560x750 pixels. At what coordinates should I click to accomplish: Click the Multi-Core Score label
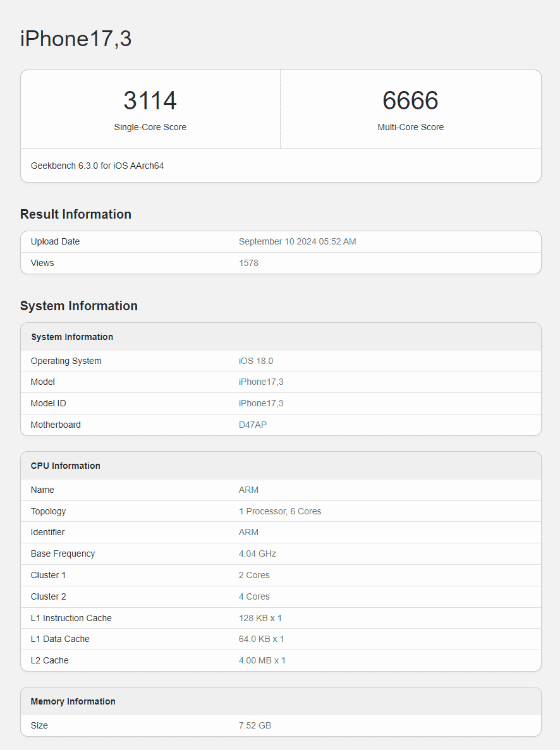point(410,127)
